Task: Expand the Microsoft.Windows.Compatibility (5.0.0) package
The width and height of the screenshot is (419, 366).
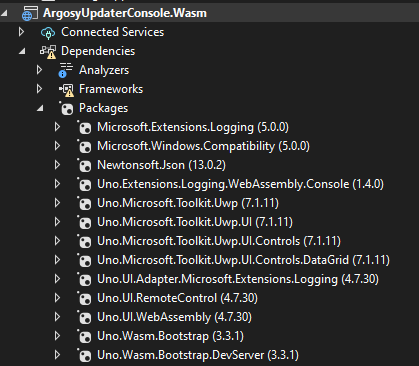Action: point(57,146)
